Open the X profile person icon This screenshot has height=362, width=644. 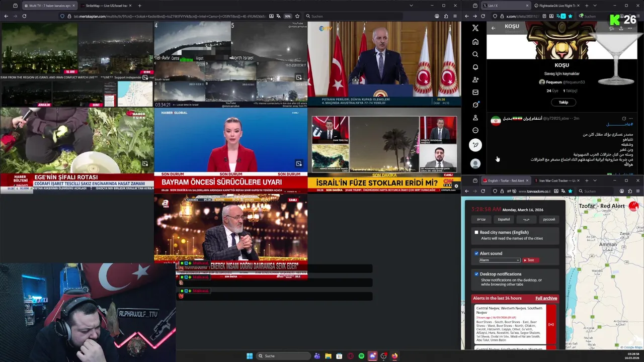coord(475,118)
